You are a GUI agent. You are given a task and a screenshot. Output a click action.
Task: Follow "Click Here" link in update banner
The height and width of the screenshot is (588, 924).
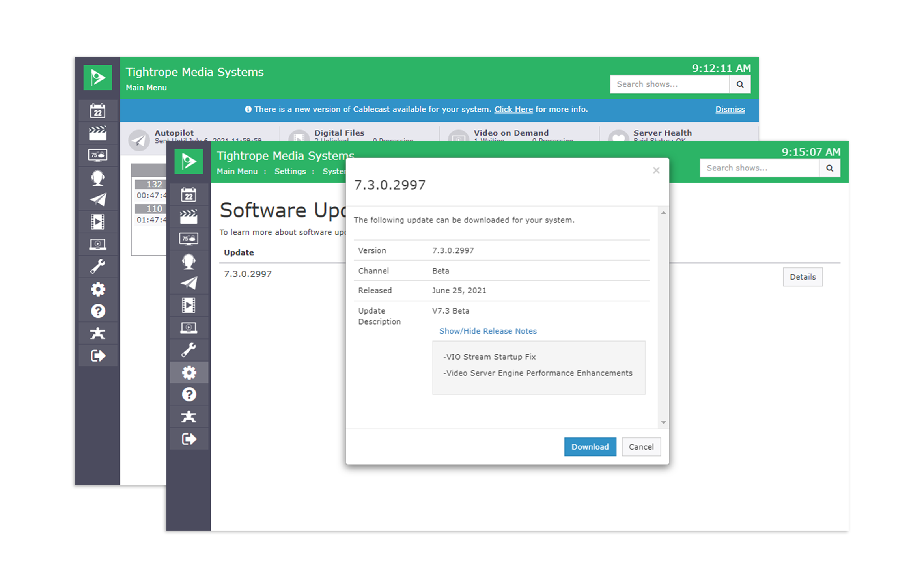pyautogui.click(x=513, y=109)
